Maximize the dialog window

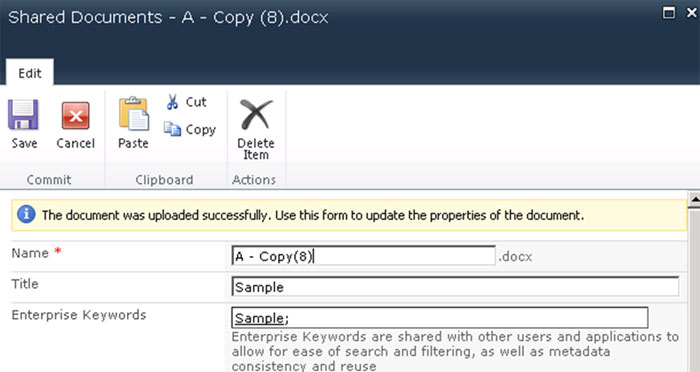(668, 13)
